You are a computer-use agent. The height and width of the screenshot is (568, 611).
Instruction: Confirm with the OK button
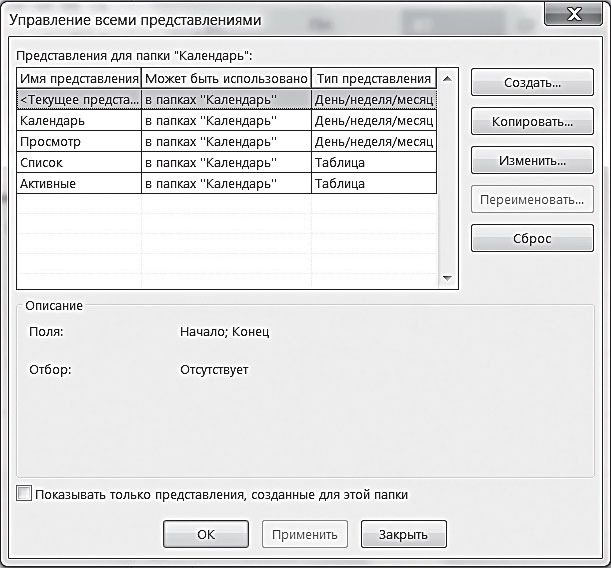[x=206, y=534]
